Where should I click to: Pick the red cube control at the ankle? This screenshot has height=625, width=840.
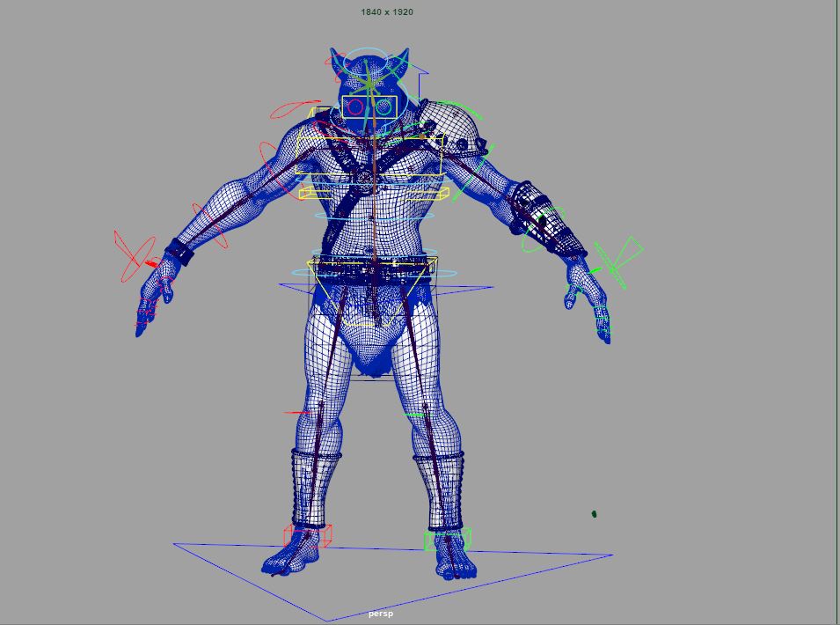pos(308,536)
